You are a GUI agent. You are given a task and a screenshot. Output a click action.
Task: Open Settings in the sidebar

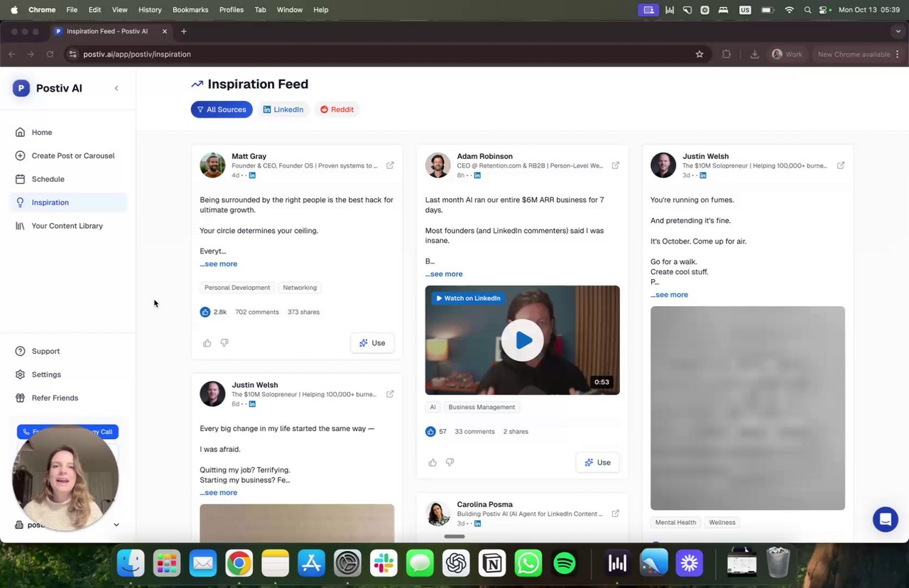tap(69, 374)
